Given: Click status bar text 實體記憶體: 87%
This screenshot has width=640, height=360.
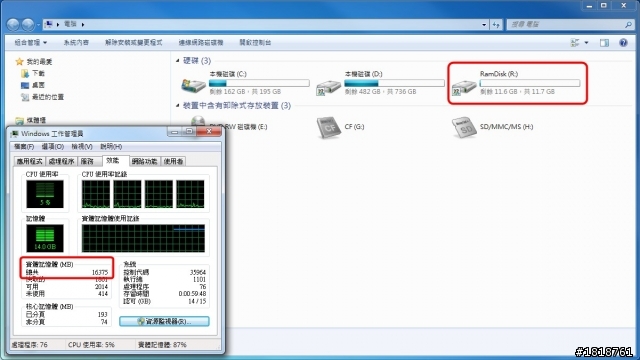Looking at the screenshot, I should coord(162,345).
